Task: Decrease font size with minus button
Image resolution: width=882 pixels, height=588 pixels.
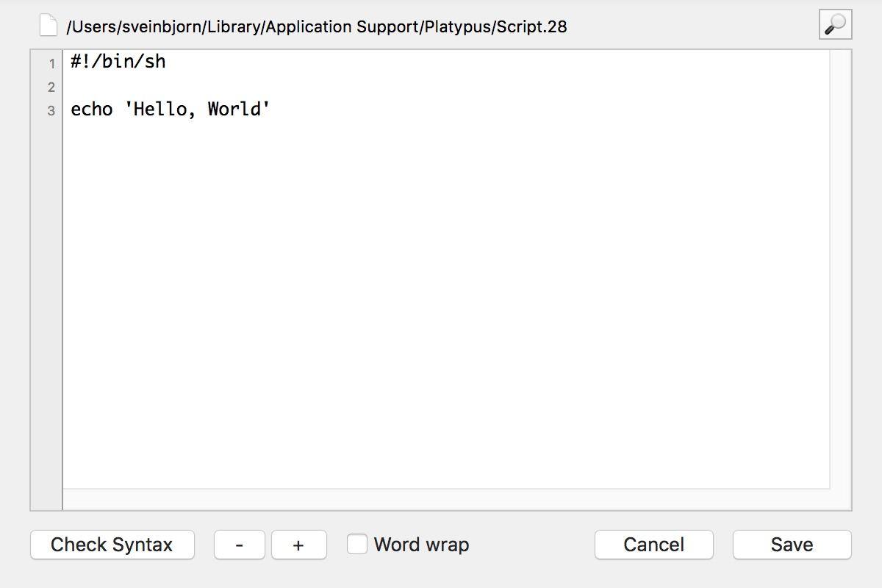Action: pos(240,545)
